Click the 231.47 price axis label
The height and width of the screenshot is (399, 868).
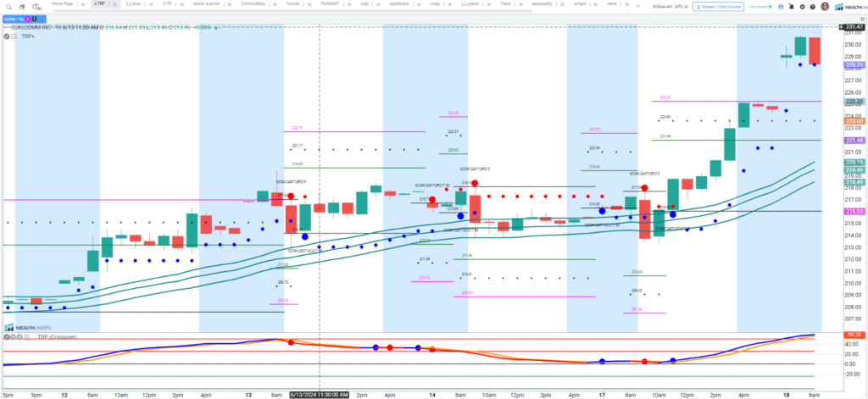[x=853, y=27]
